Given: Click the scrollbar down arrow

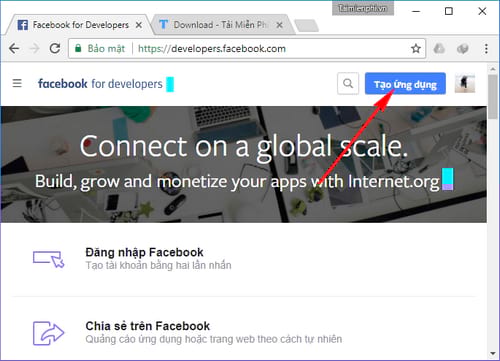Looking at the screenshot, I should click(493, 354).
